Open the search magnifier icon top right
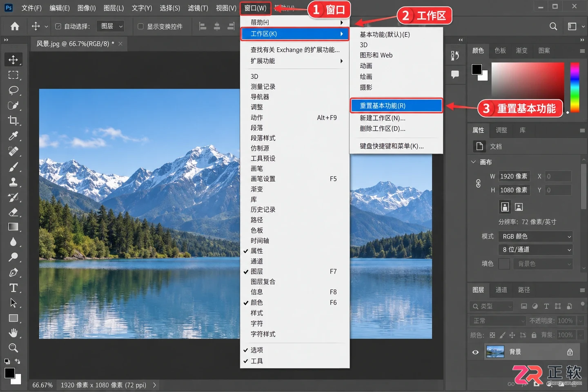Screen dimensions: 588x392 click(x=553, y=27)
